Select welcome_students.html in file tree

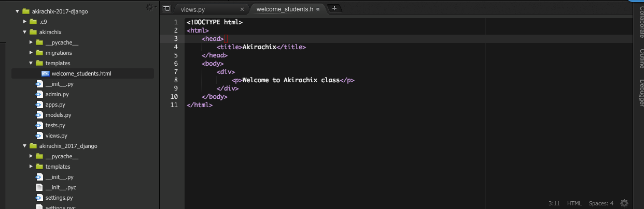(81, 73)
